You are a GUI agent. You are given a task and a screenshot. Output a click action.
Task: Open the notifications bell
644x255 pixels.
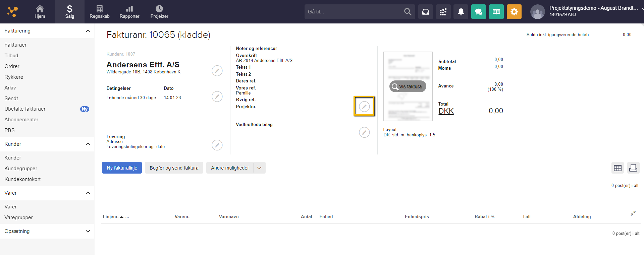[x=461, y=12]
